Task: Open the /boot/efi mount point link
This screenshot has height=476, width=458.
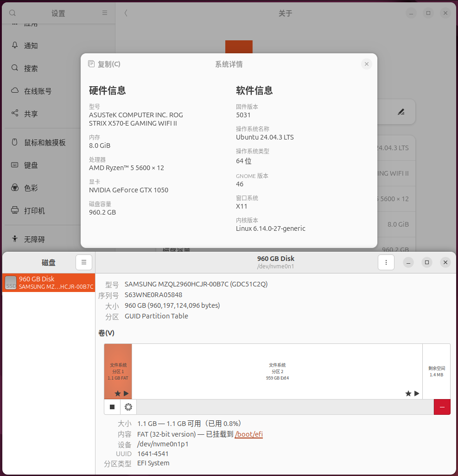Action: pyautogui.click(x=249, y=434)
